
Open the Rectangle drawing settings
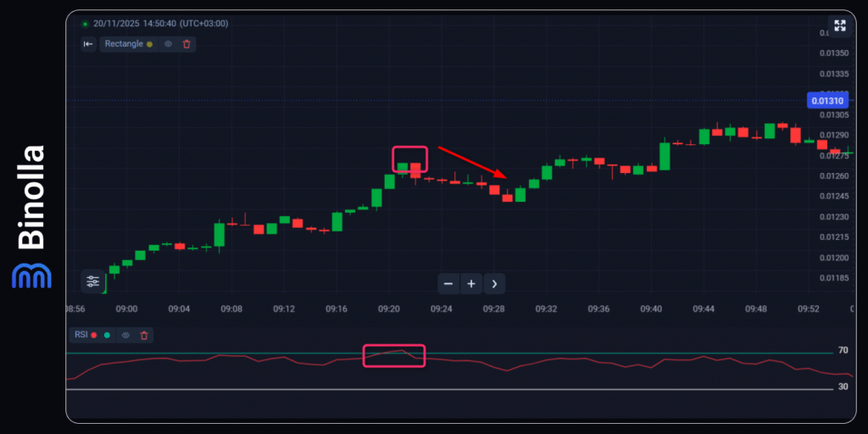click(124, 44)
